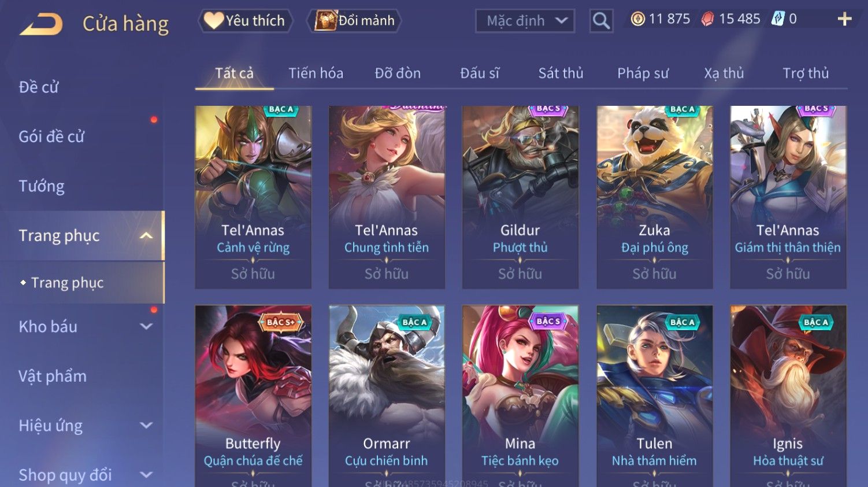Click the heart Yêu thích icon
The image size is (868, 487).
(213, 21)
